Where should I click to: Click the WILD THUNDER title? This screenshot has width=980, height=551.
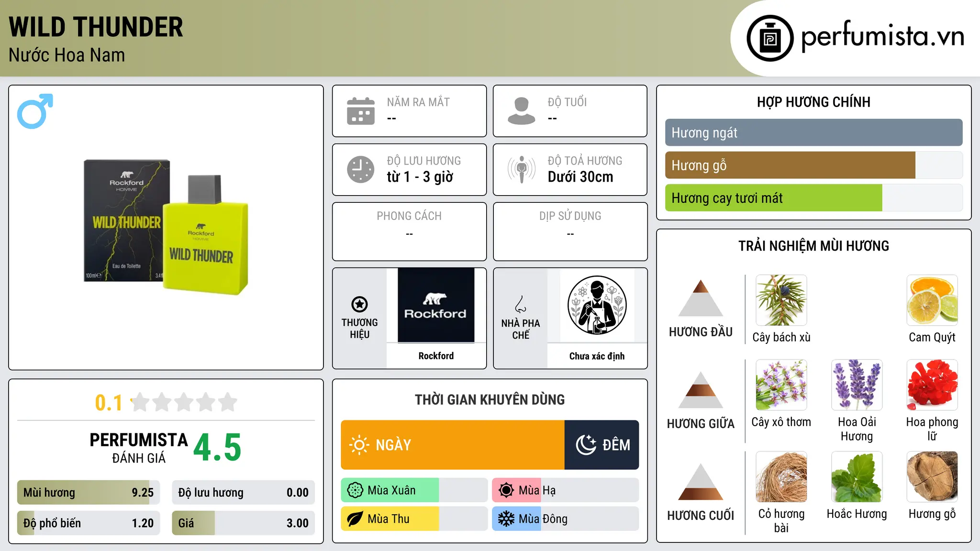tap(96, 27)
